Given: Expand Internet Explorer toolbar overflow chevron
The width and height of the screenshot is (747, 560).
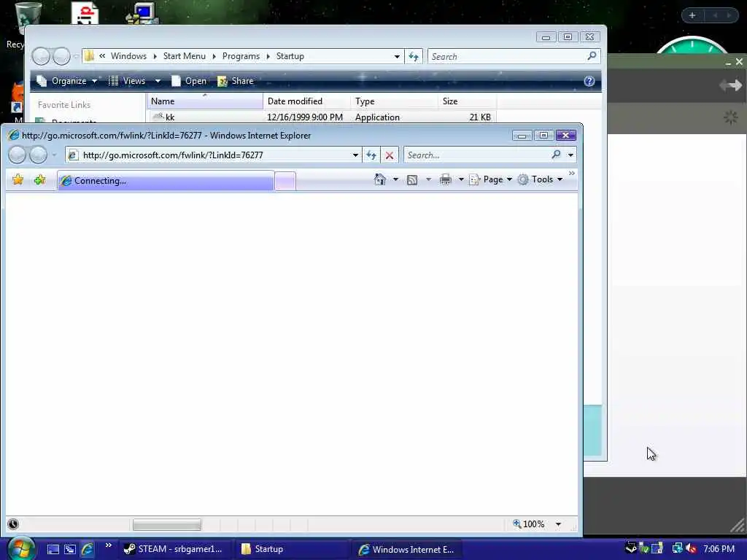Looking at the screenshot, I should point(572,174).
